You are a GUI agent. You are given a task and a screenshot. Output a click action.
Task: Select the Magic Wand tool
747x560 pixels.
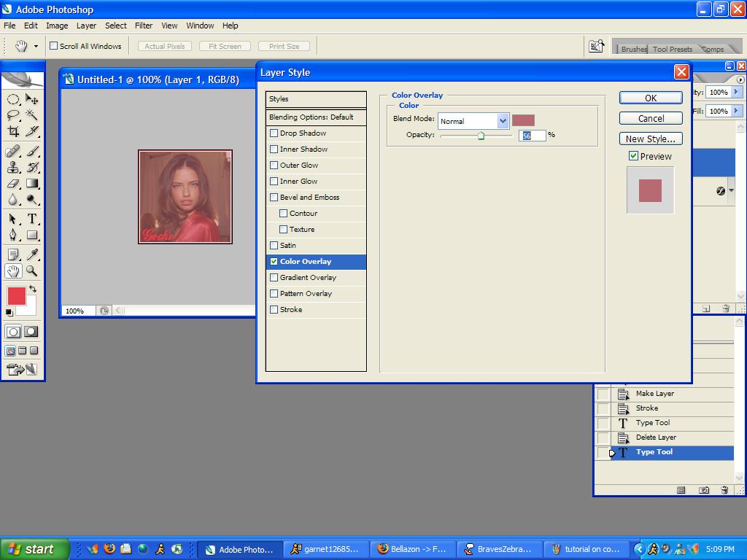[x=32, y=114]
